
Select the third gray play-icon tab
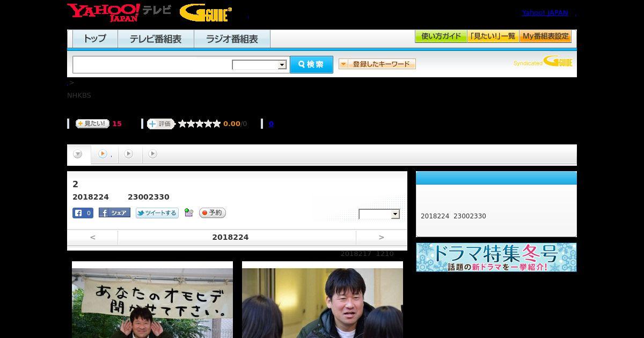129,155
